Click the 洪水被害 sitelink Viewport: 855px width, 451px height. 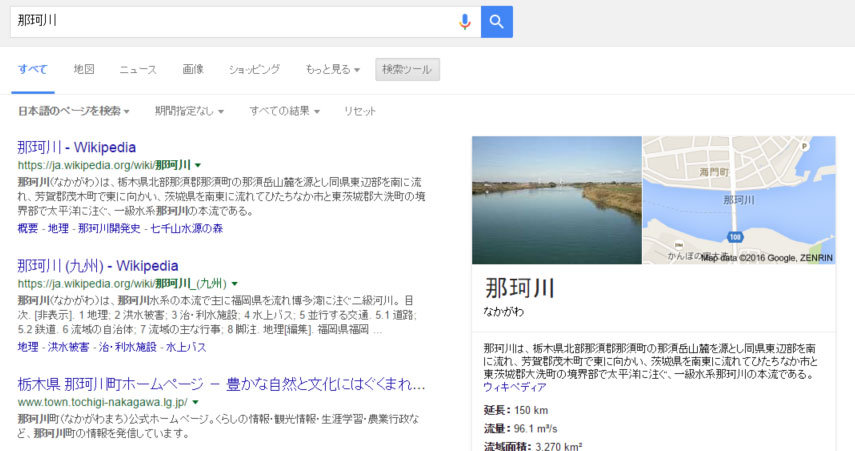(68, 347)
